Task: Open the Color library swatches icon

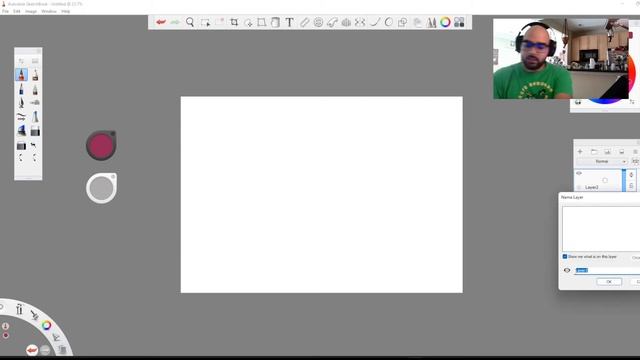Action: (x=459, y=22)
